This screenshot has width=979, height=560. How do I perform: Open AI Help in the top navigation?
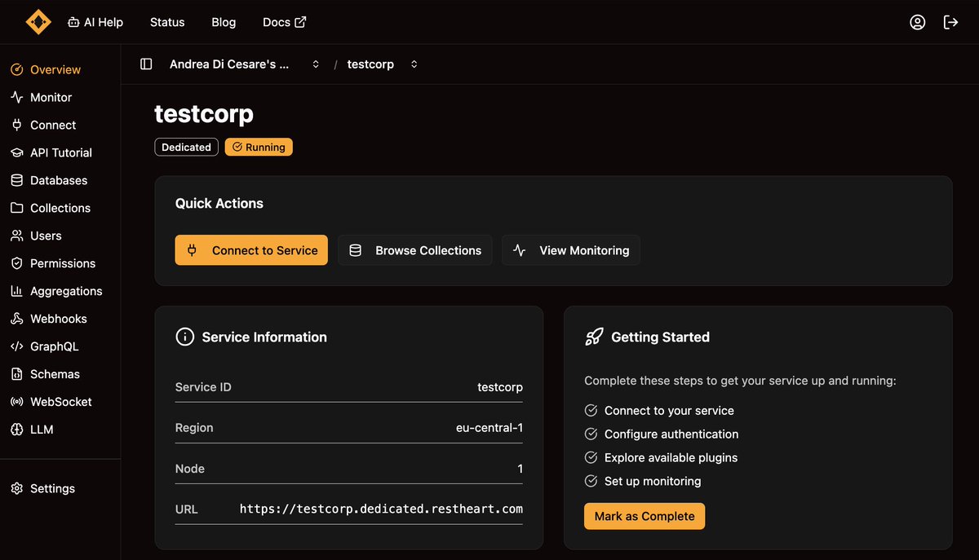95,22
